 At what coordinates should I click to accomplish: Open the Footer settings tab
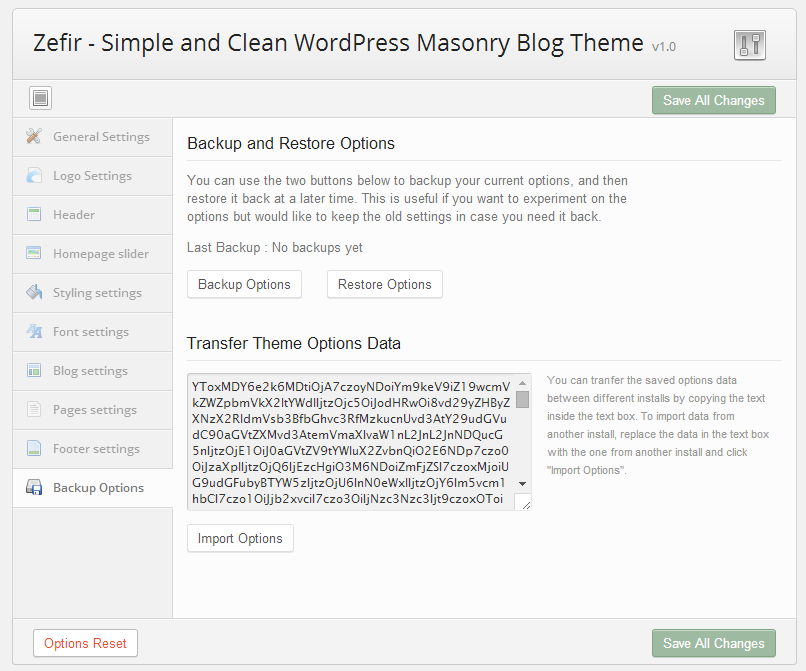[x=96, y=449]
